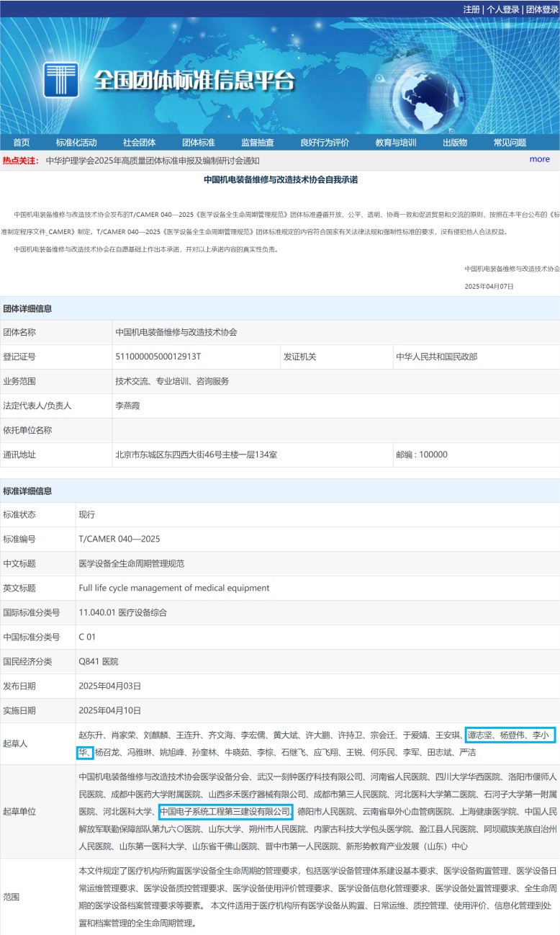The image size is (560, 935).
Task: Open the 教育与培训 menu item
Action: point(396,143)
